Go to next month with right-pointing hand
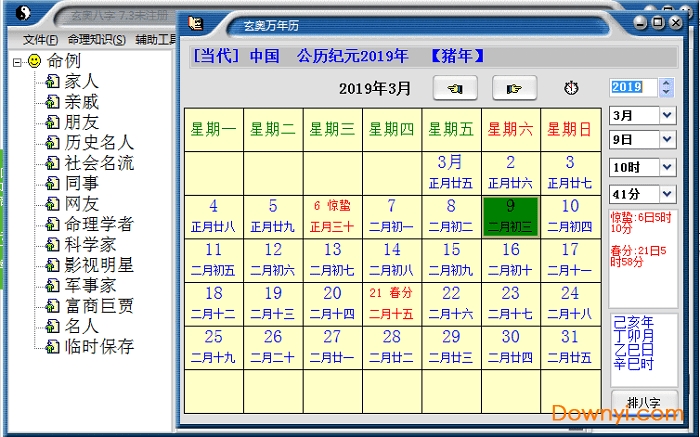 click(514, 88)
